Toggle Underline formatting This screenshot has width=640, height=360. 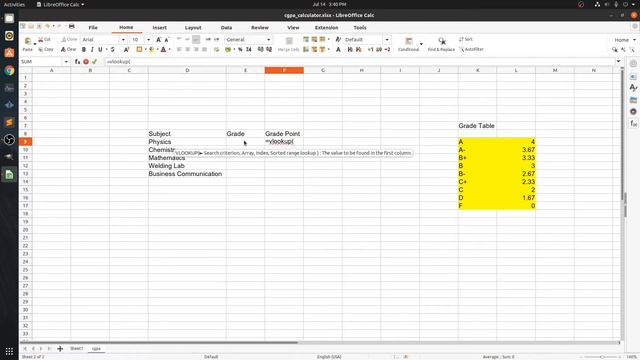pos(100,49)
